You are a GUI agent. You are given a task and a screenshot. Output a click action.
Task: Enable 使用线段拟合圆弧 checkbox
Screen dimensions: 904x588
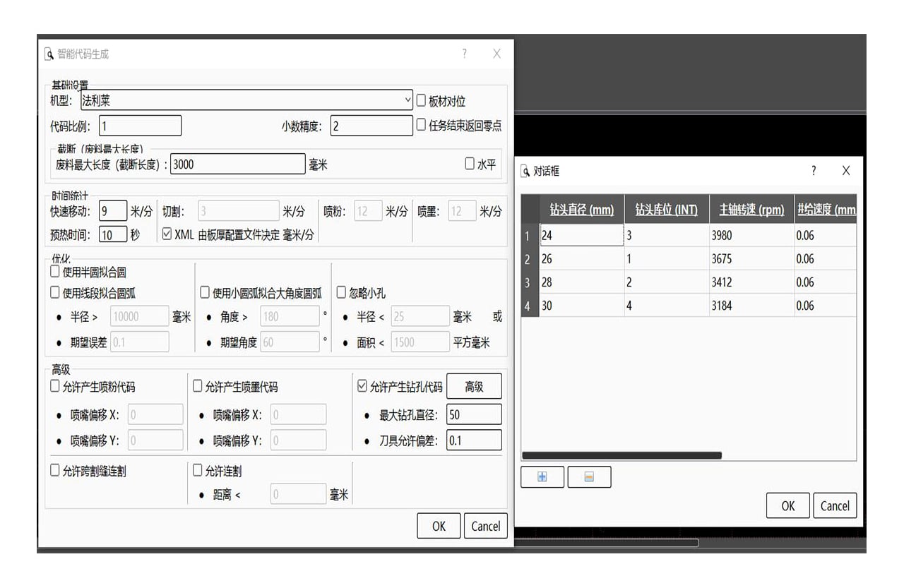55,292
